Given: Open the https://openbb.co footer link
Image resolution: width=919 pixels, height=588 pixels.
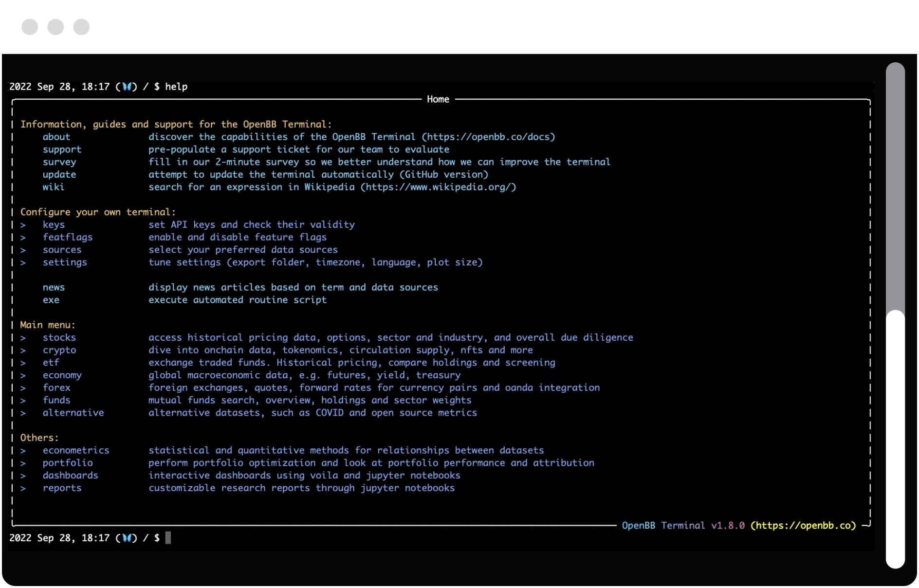Looking at the screenshot, I should click(x=803, y=526).
